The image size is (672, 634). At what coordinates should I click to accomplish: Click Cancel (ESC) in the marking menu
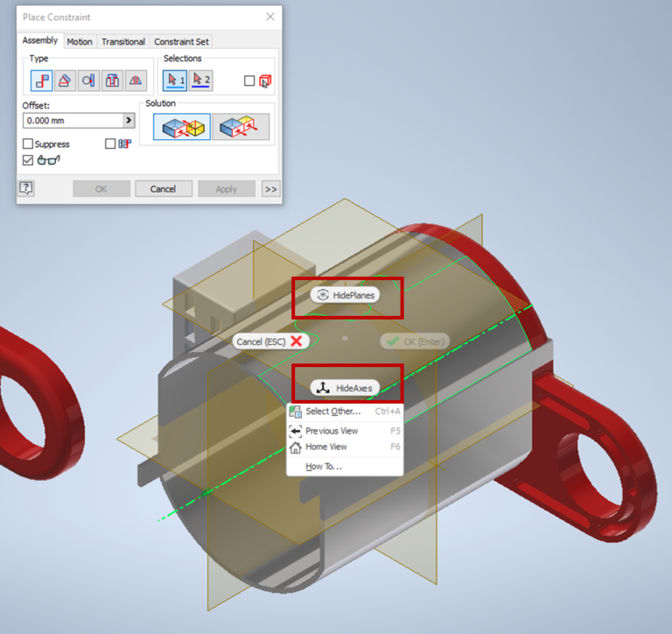[x=270, y=342]
